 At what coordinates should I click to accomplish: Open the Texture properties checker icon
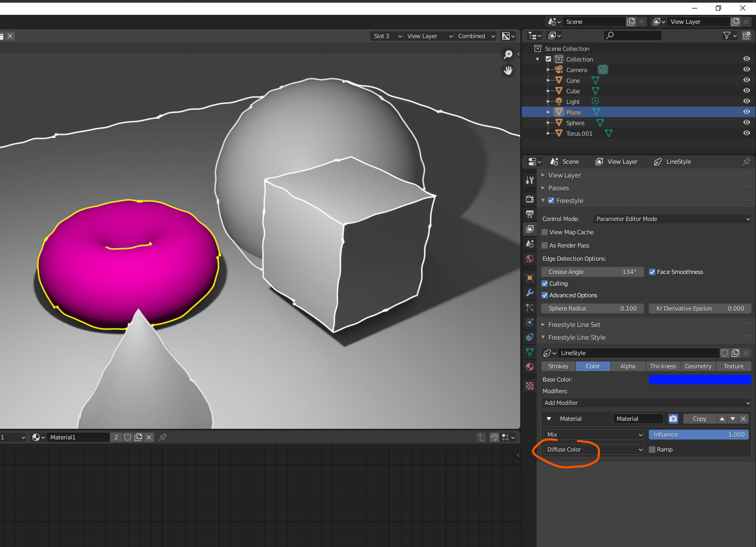coord(529,386)
